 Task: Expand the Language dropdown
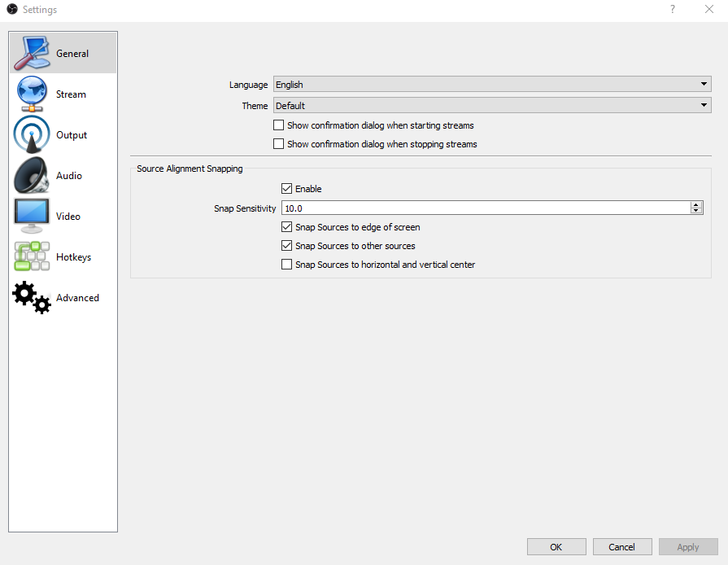click(x=492, y=84)
